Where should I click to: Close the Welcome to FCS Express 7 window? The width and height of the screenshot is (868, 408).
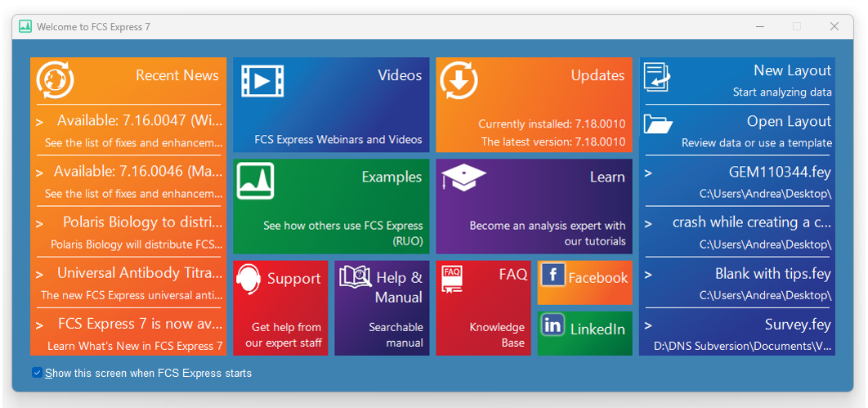click(834, 26)
